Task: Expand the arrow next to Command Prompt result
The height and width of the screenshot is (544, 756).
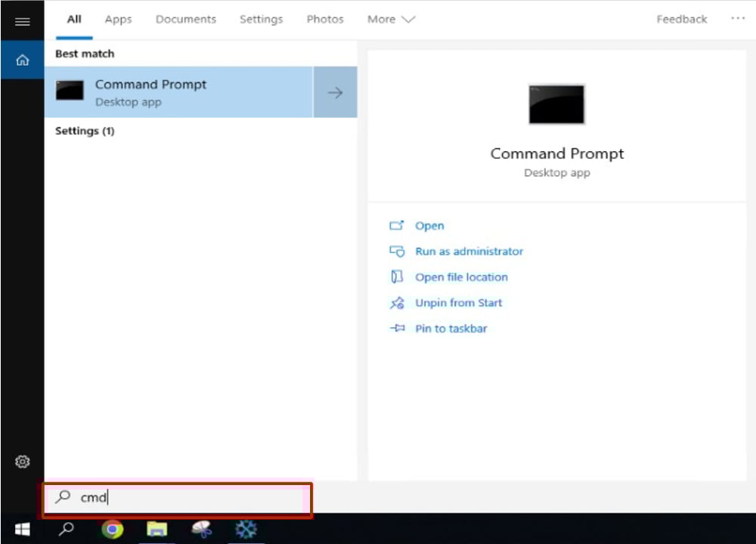Action: click(x=335, y=92)
